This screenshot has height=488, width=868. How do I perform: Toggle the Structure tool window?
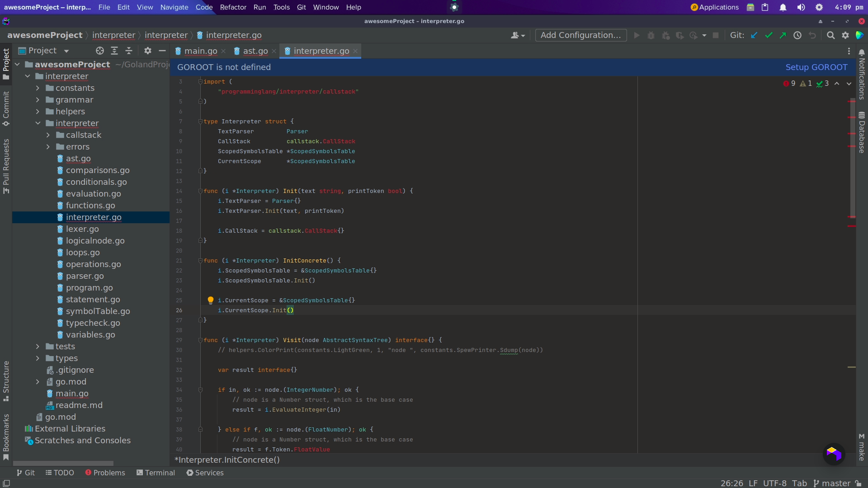(x=6, y=380)
